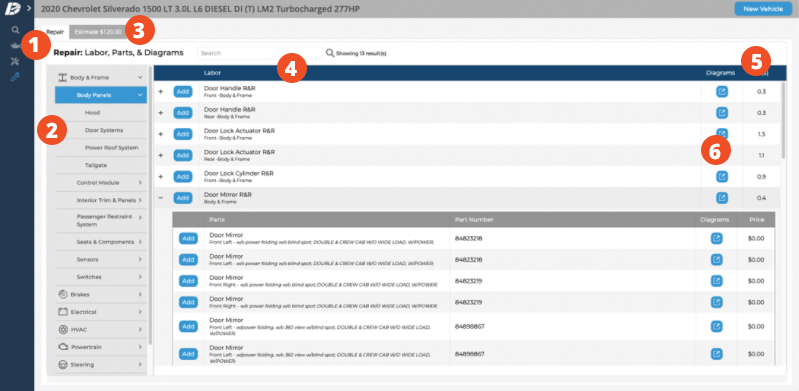Click 'Door Lock Cylinder R&R' labor name
Viewport: 799px width, 391px height.
(x=238, y=173)
